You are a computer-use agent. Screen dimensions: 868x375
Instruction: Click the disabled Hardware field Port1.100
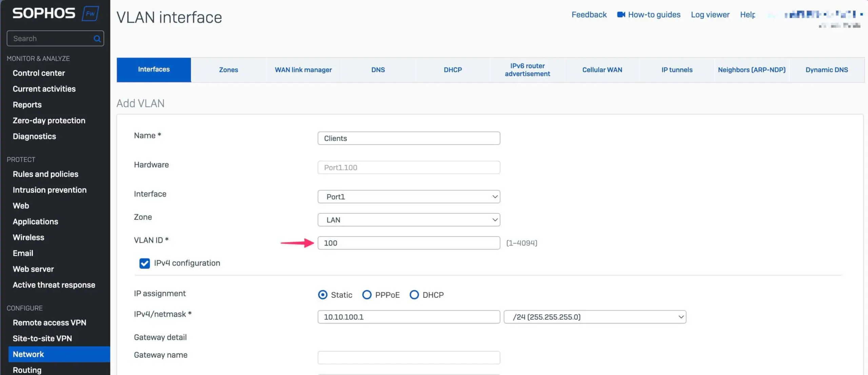[409, 168]
